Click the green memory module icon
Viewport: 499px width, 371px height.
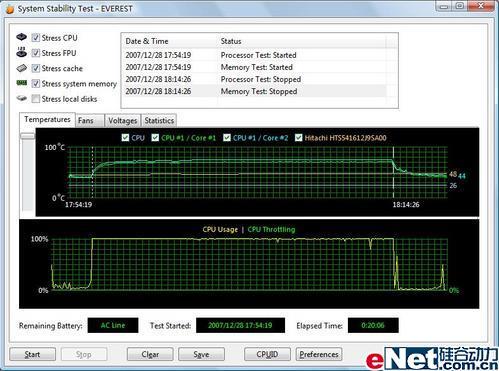pos(22,83)
